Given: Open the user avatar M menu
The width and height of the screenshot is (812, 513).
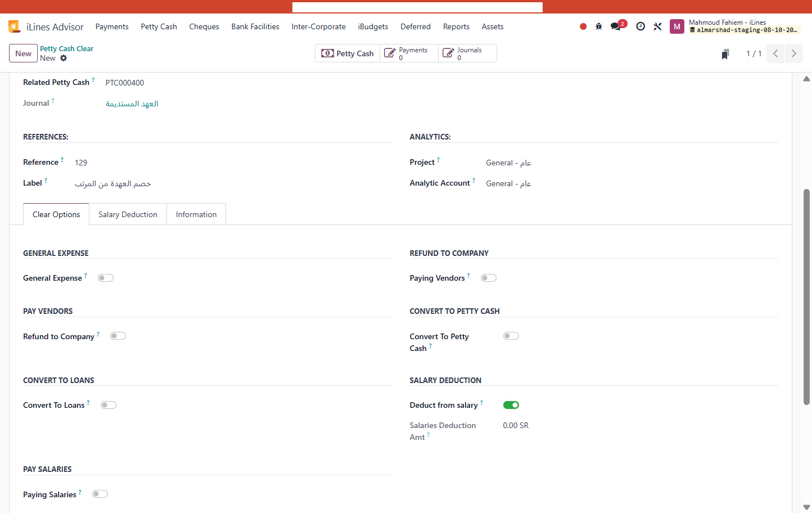Looking at the screenshot, I should (x=677, y=26).
